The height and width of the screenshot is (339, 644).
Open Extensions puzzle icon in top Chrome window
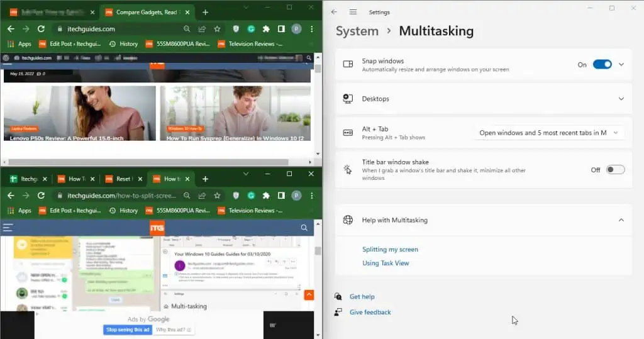tap(266, 29)
